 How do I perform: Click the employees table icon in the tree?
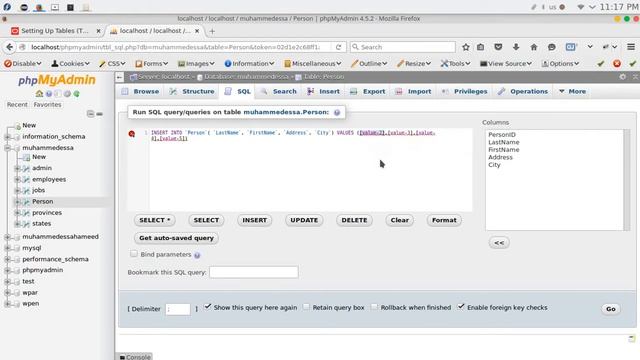point(26,180)
